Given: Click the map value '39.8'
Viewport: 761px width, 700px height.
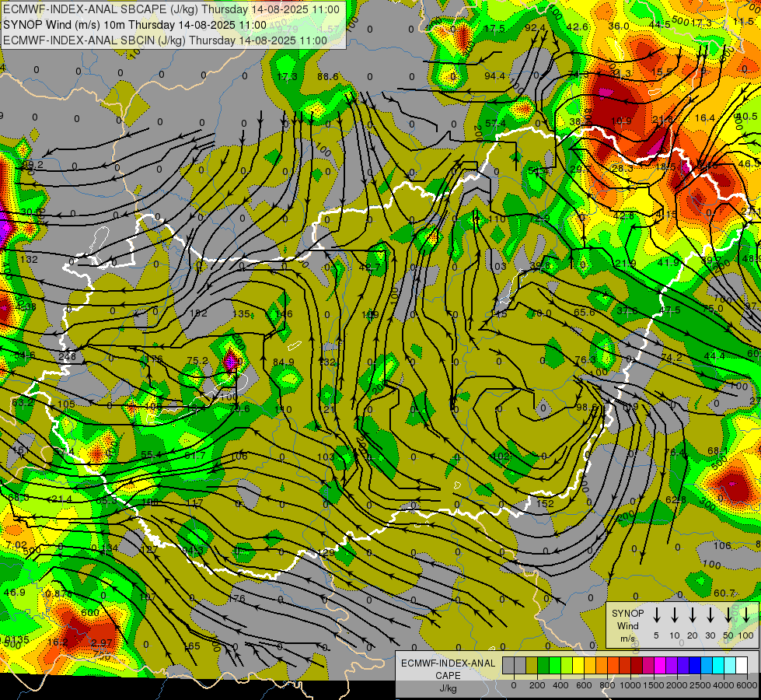Looking at the screenshot, I should click(539, 266).
